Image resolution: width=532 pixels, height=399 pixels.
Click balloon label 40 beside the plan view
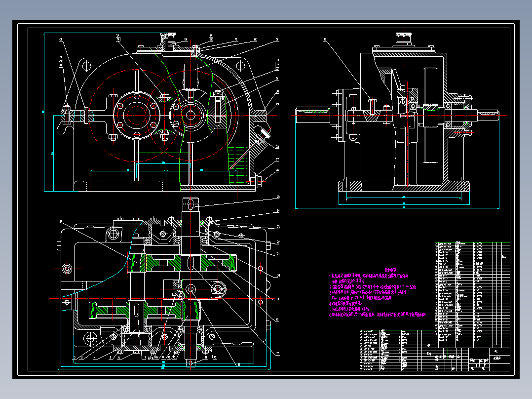click(61, 222)
